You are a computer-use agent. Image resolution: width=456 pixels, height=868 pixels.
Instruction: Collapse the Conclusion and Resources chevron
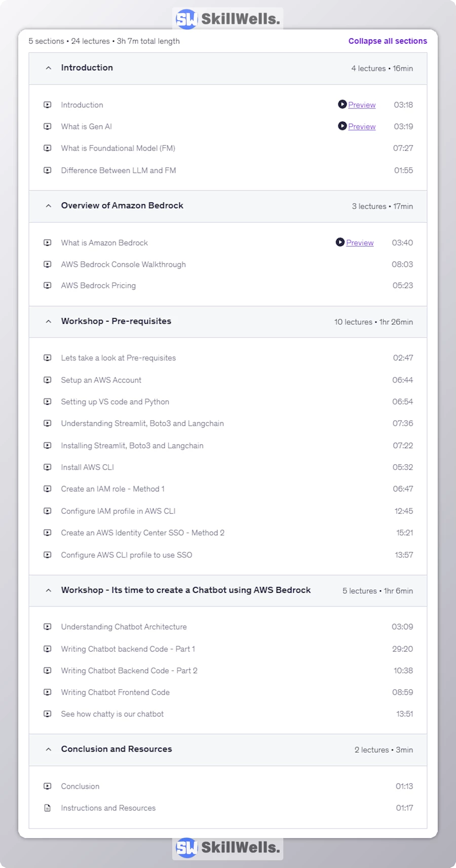[x=49, y=749]
